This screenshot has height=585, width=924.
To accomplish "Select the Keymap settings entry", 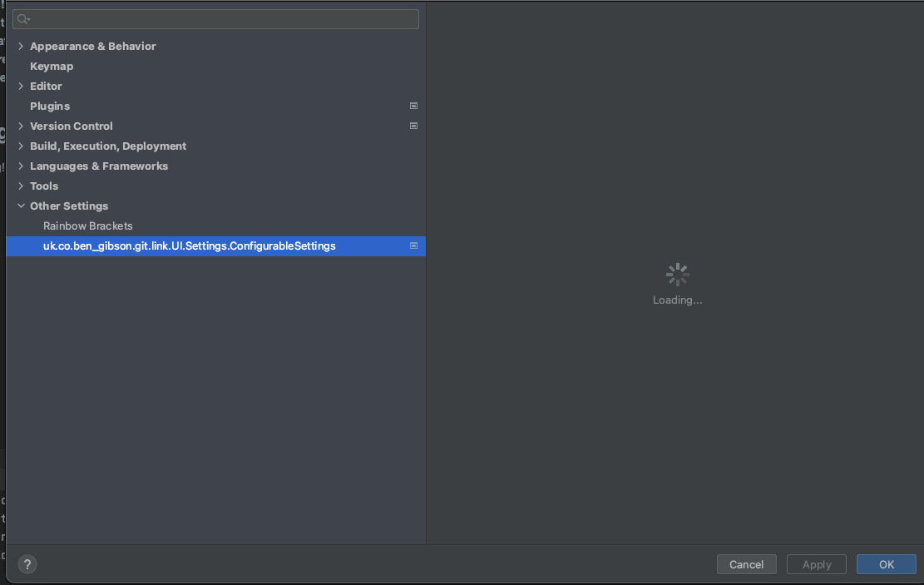I will pyautogui.click(x=52, y=66).
